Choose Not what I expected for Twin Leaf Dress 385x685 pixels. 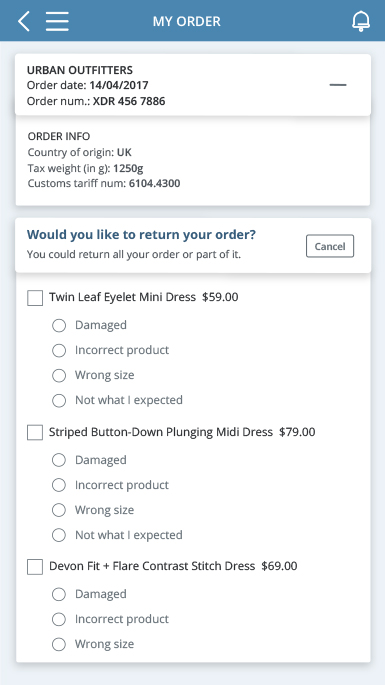coord(59,400)
